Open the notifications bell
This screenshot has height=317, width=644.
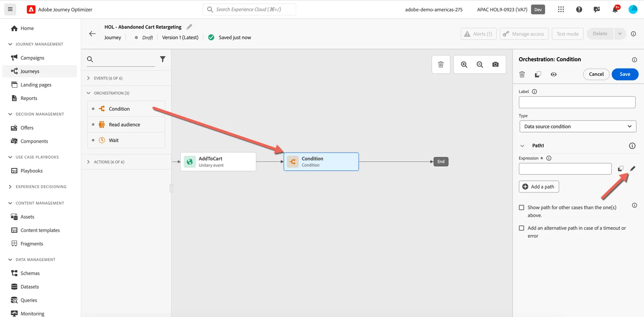pos(615,9)
